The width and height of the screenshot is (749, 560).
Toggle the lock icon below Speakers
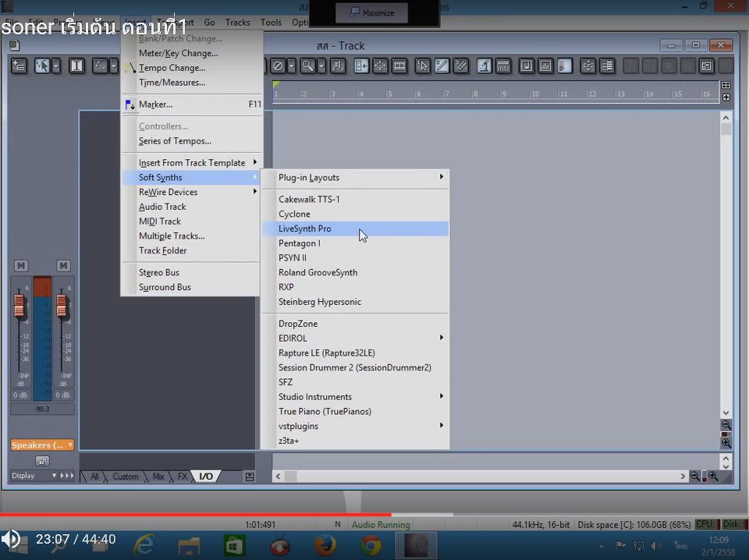click(42, 461)
